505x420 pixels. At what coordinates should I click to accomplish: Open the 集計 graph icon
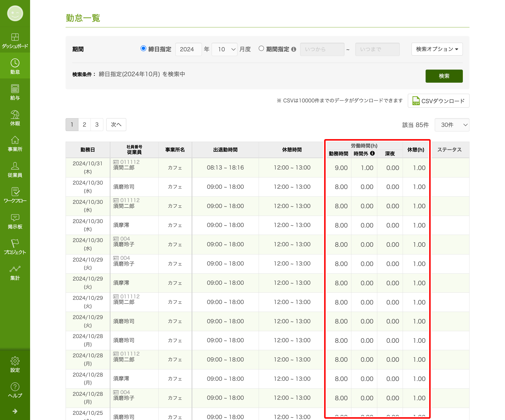(x=15, y=269)
